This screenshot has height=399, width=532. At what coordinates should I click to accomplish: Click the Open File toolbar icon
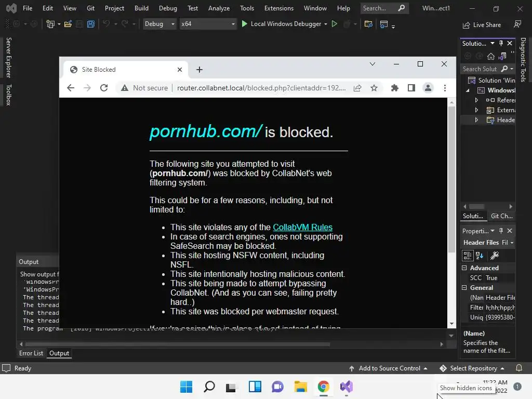(x=68, y=24)
